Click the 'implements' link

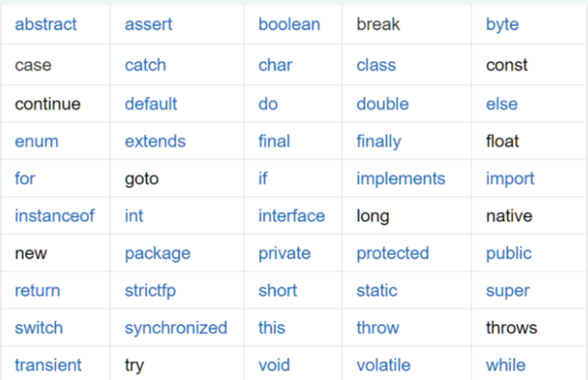[x=400, y=179]
